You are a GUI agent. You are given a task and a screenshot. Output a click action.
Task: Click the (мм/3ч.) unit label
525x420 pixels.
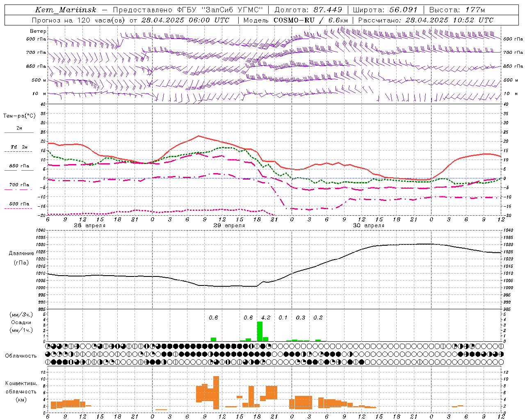coord(21,315)
